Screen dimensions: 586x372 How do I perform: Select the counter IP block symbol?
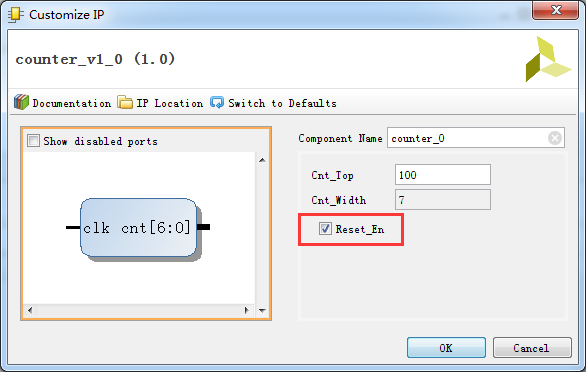[x=138, y=228]
